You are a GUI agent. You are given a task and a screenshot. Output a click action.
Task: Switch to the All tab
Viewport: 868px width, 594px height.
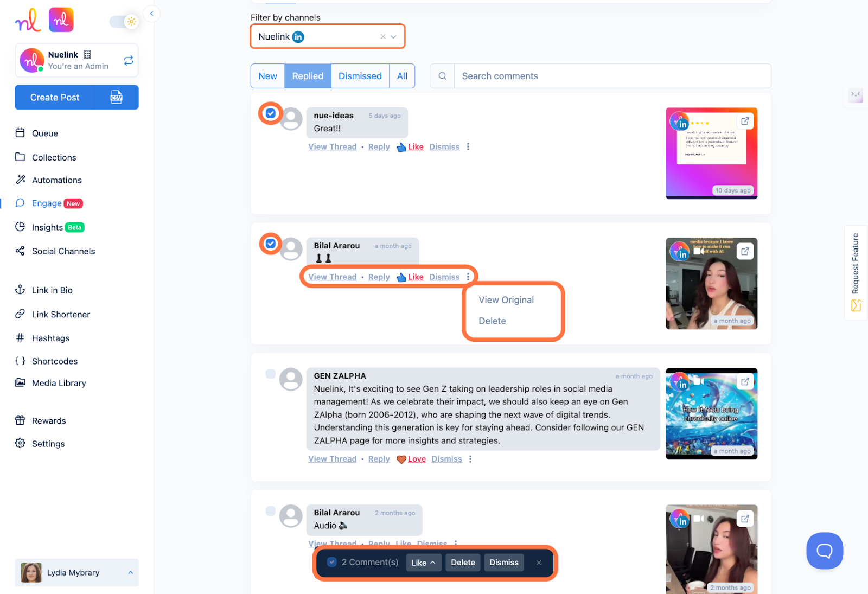pos(402,76)
